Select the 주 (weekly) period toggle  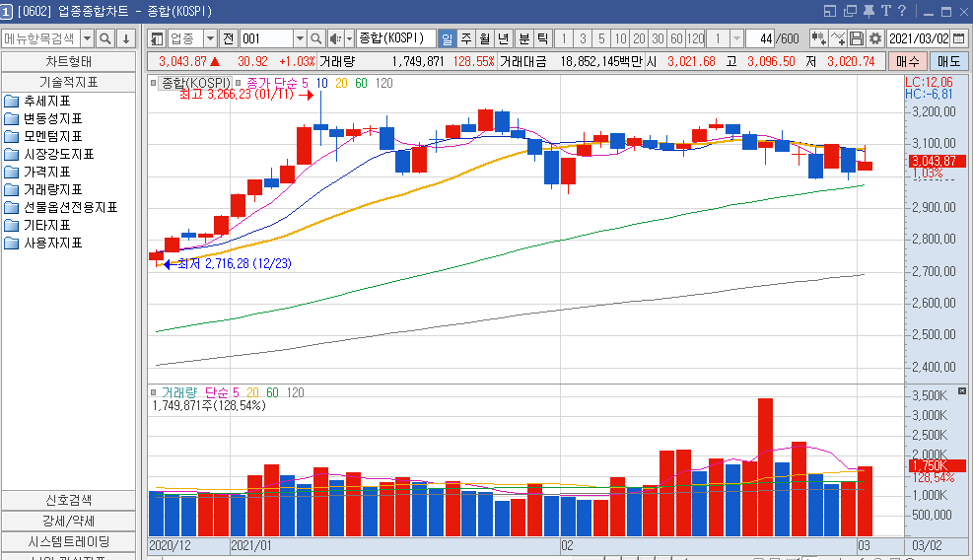tap(466, 38)
